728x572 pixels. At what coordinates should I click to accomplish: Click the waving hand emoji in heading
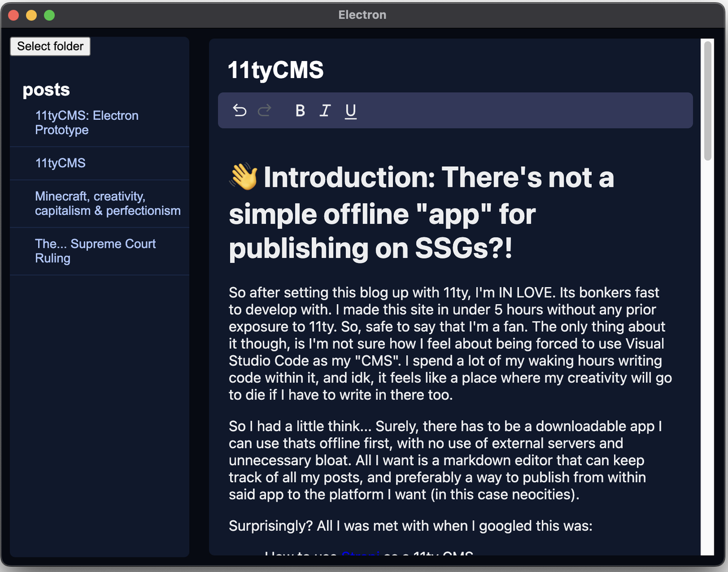pyautogui.click(x=244, y=177)
